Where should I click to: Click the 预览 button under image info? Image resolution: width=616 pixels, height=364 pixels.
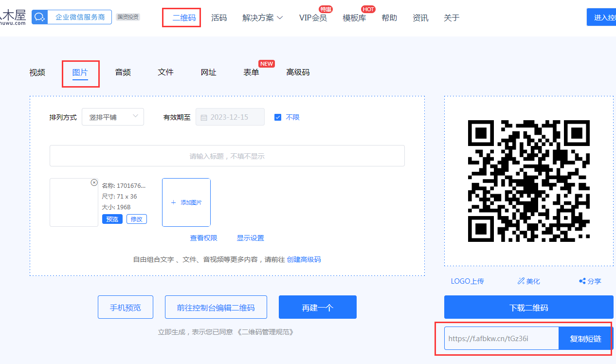(x=112, y=219)
